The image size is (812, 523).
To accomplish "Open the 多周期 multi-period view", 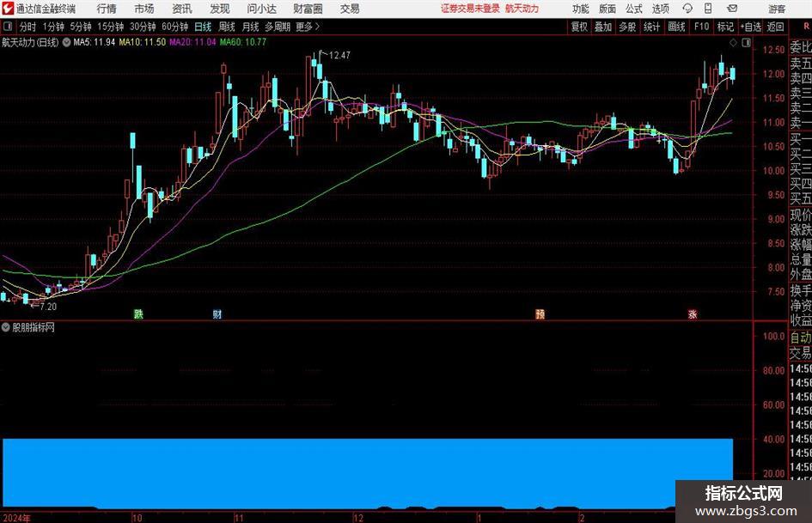I will point(277,27).
